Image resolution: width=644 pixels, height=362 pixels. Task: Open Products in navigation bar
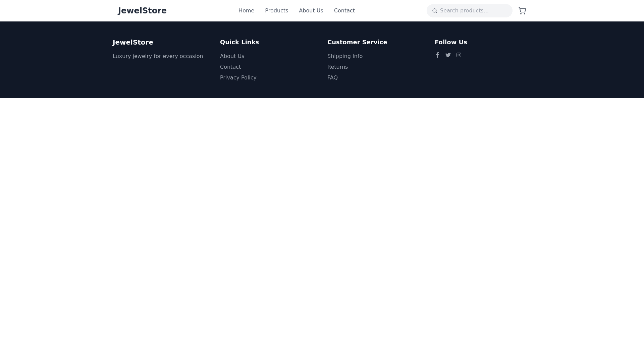point(276,11)
